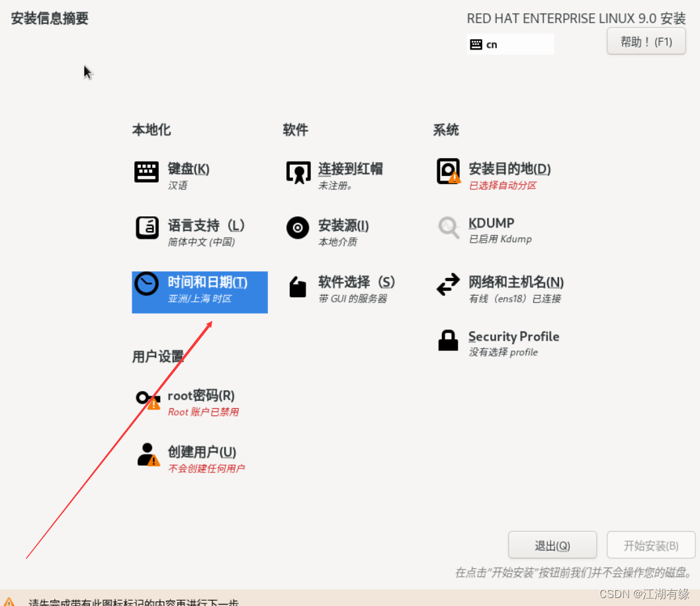Click the 已选择自动分区 warning text
This screenshot has width=700, height=606.
click(502, 185)
